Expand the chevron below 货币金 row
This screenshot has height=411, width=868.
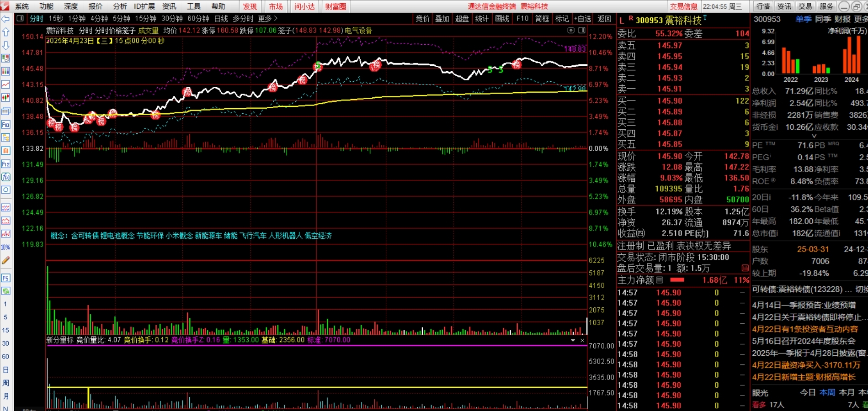click(814, 136)
